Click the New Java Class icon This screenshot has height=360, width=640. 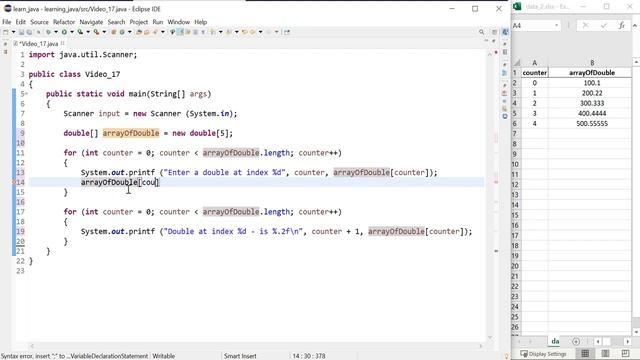point(122,32)
